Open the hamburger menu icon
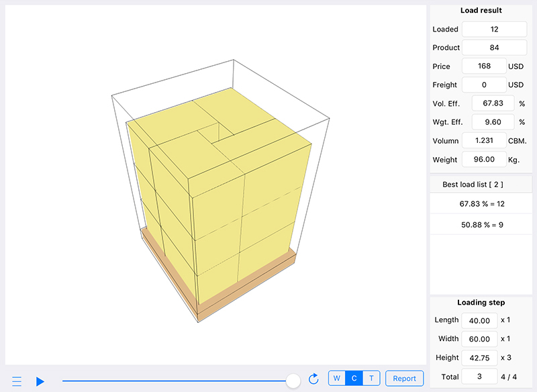The image size is (537, 392). point(17,381)
